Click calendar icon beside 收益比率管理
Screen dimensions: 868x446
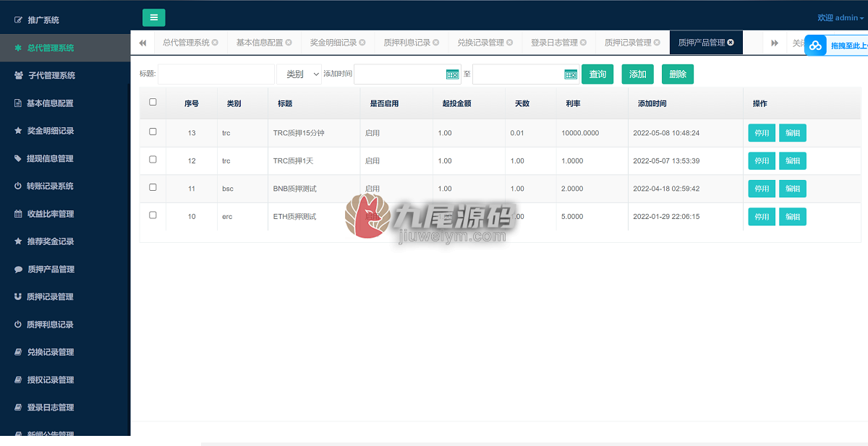(19, 214)
